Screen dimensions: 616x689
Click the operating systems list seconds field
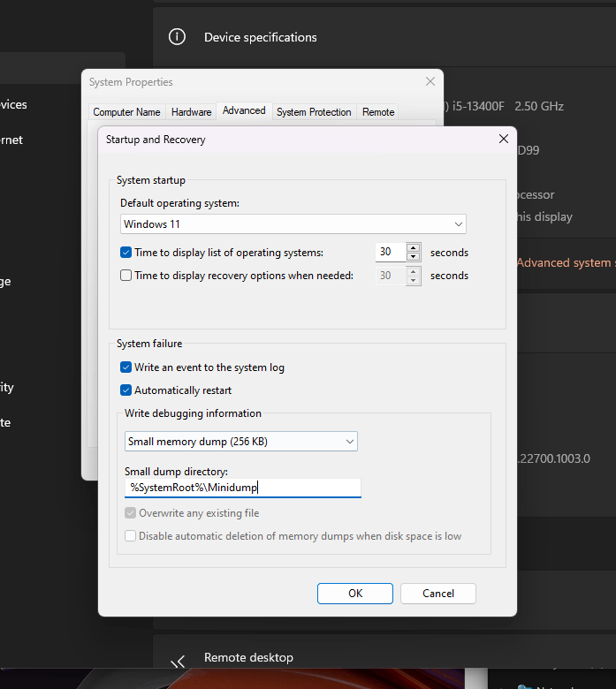click(x=391, y=253)
